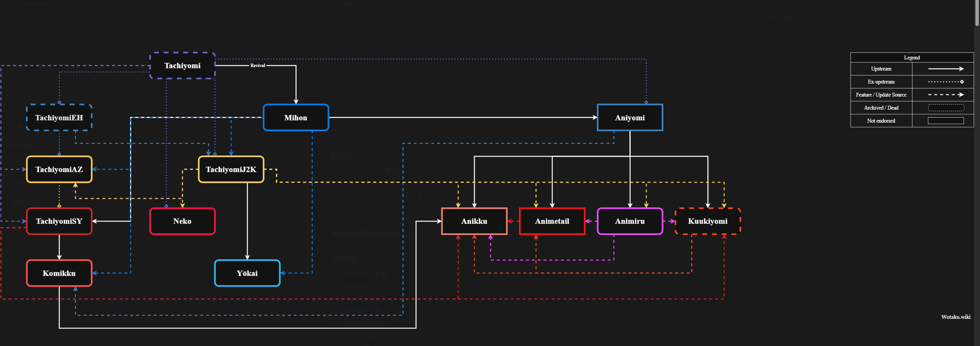Click the TachiyomiSY node

[59, 221]
